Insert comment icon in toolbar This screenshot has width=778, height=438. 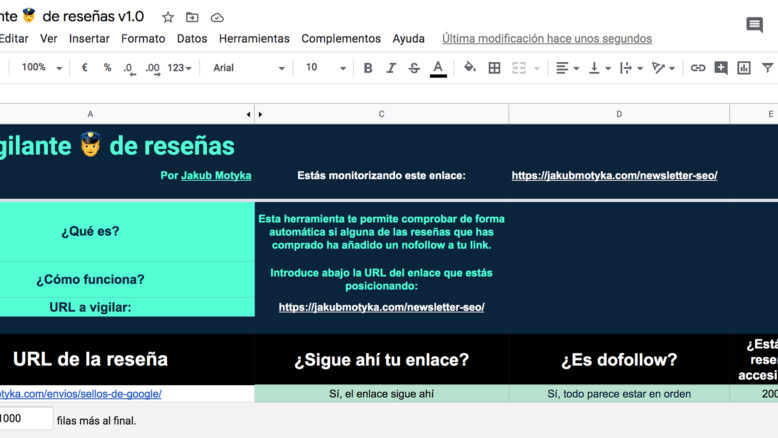pyautogui.click(x=721, y=68)
